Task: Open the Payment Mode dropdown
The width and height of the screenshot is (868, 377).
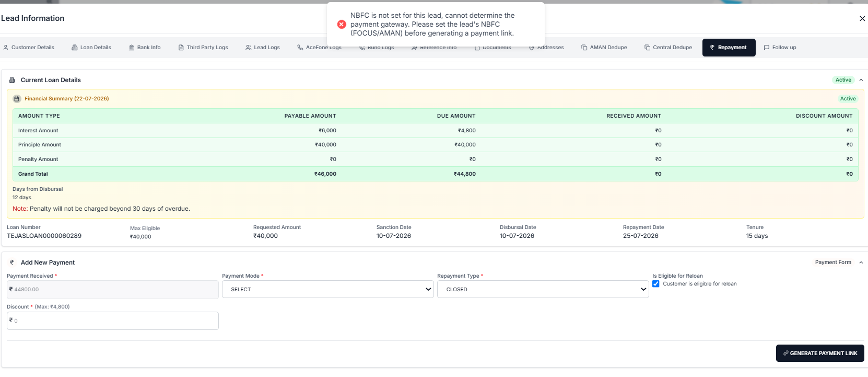Action: click(328, 289)
